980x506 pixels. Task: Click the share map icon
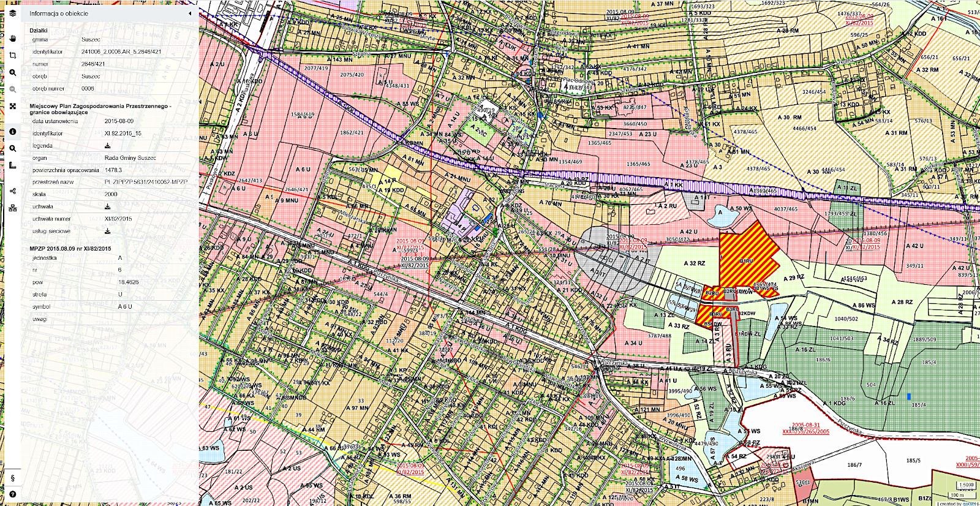[x=12, y=191]
